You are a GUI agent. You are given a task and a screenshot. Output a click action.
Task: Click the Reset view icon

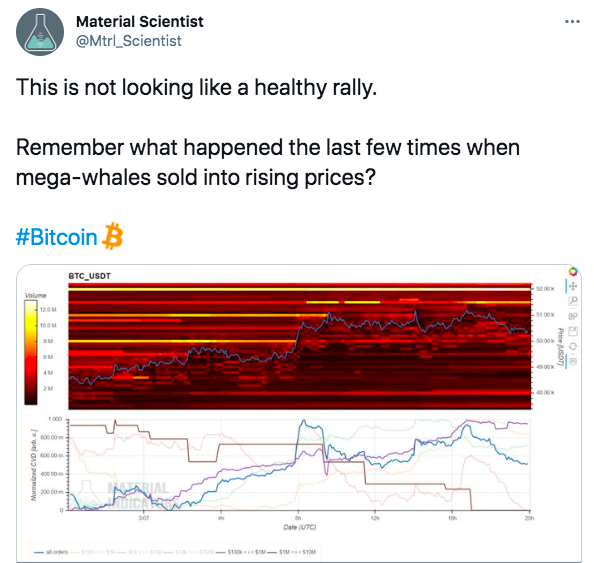[573, 346]
